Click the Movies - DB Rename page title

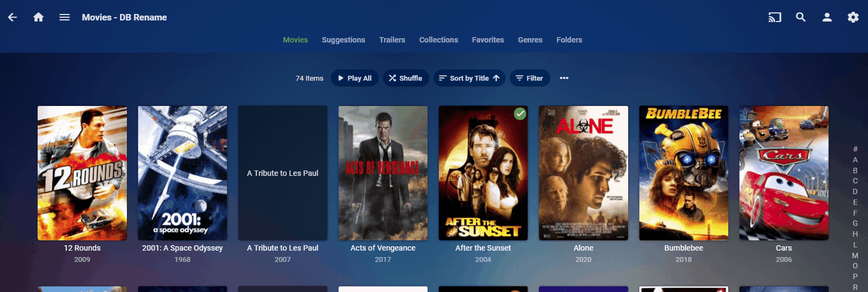[x=124, y=17]
